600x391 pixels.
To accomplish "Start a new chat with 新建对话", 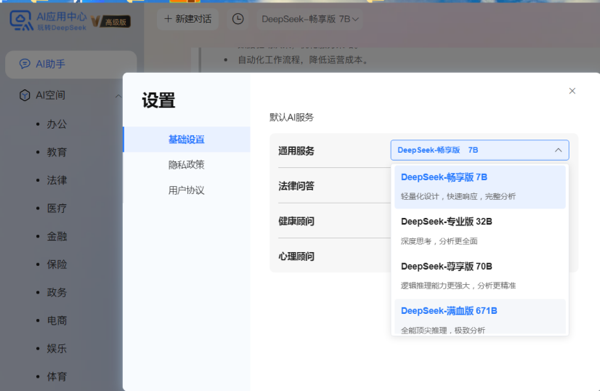I will tap(188, 19).
